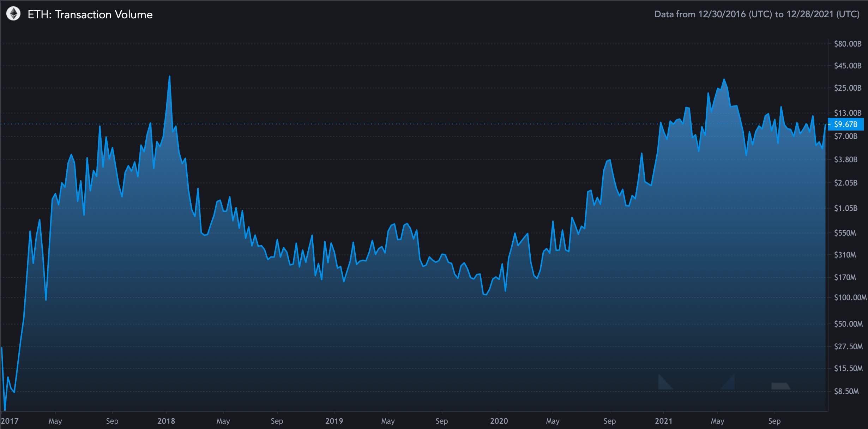
Task: Select the 2019 label on the time axis
Action: pos(334,421)
